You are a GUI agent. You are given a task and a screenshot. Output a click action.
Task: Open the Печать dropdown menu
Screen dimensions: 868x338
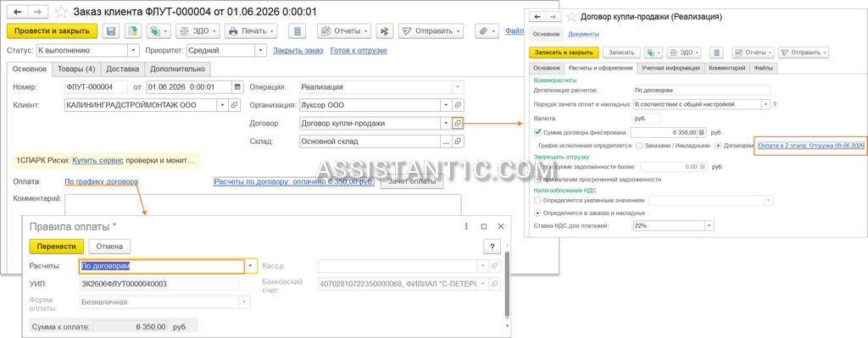coord(251,31)
